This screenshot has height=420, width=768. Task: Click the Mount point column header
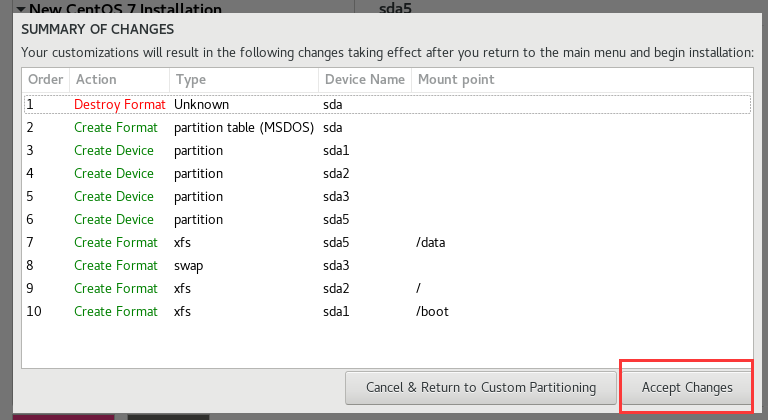[456, 79]
